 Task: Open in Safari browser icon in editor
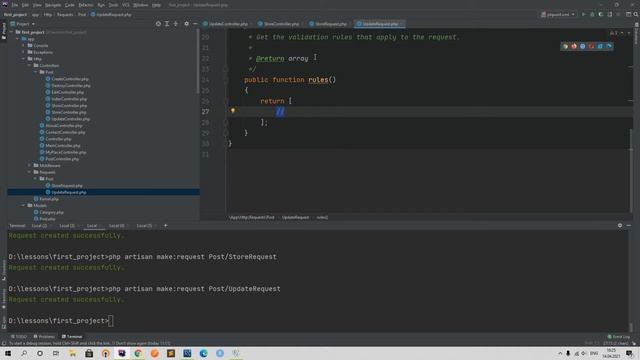[582, 46]
